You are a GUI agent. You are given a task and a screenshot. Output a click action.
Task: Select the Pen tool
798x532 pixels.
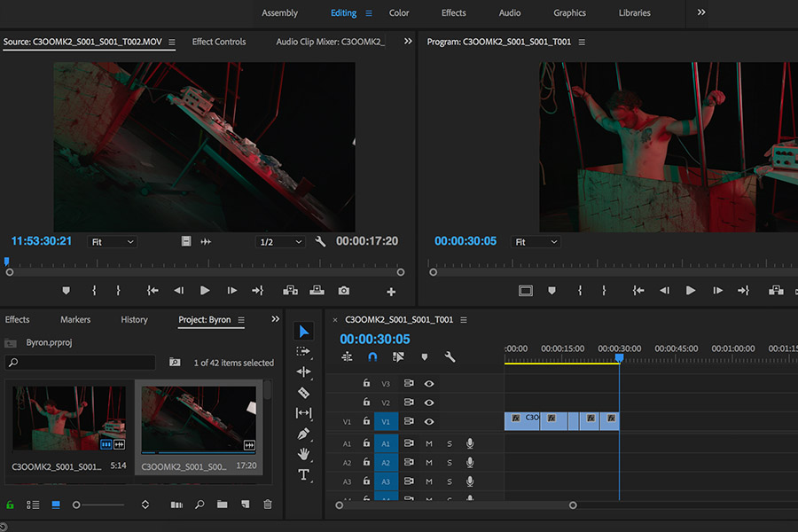point(303,434)
